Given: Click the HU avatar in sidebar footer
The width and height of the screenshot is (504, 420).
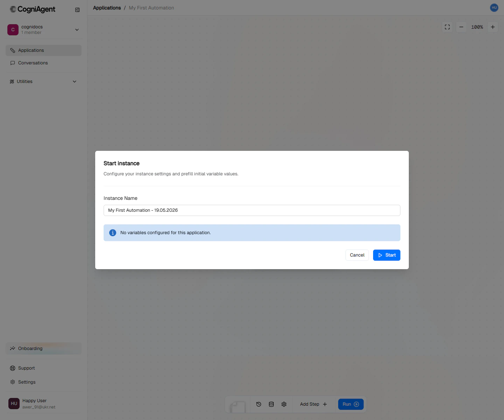Looking at the screenshot, I should [14, 404].
